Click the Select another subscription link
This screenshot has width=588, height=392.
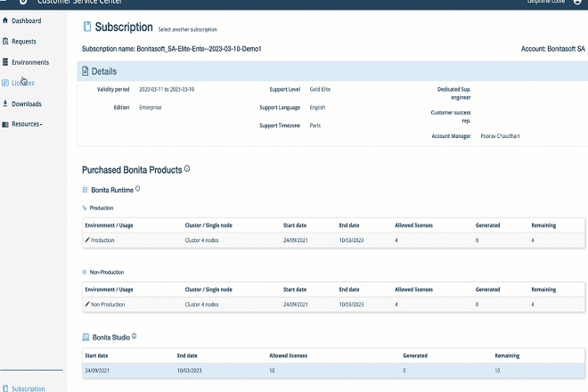tap(187, 29)
